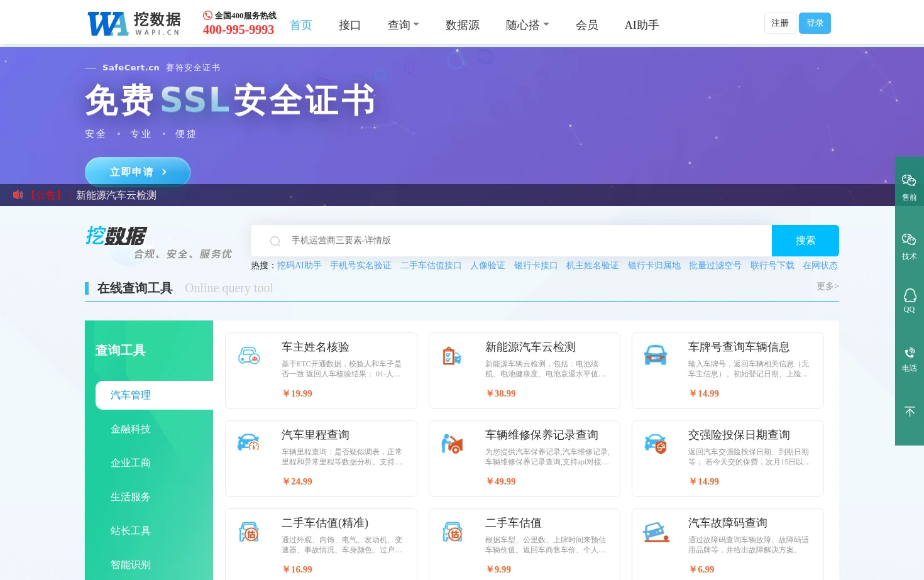Click the 汽车故障码查询 icon
The width and height of the screenshot is (924, 580).
tap(656, 532)
